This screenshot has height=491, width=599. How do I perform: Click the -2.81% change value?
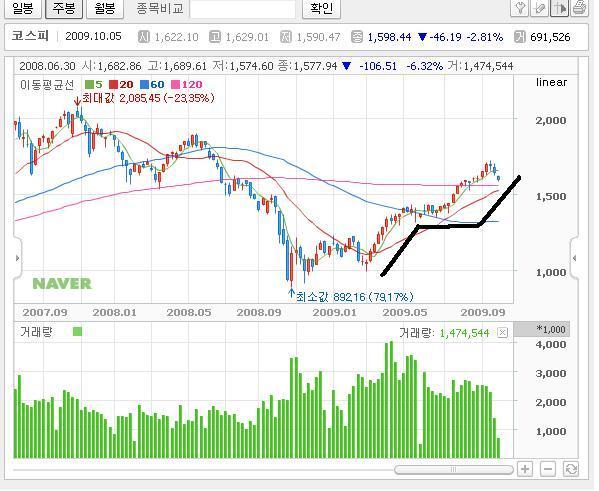(x=484, y=37)
